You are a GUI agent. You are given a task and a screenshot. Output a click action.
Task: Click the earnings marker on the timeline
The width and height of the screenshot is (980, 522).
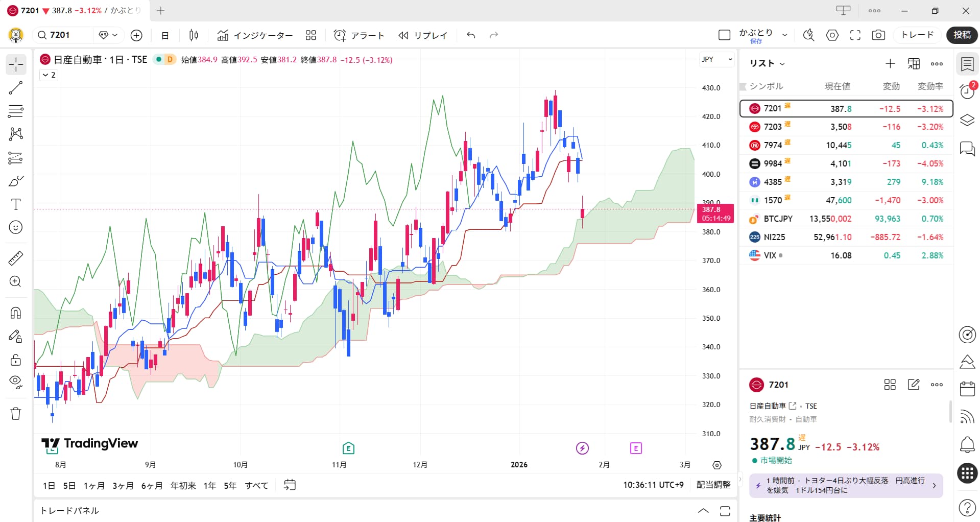tap(348, 448)
